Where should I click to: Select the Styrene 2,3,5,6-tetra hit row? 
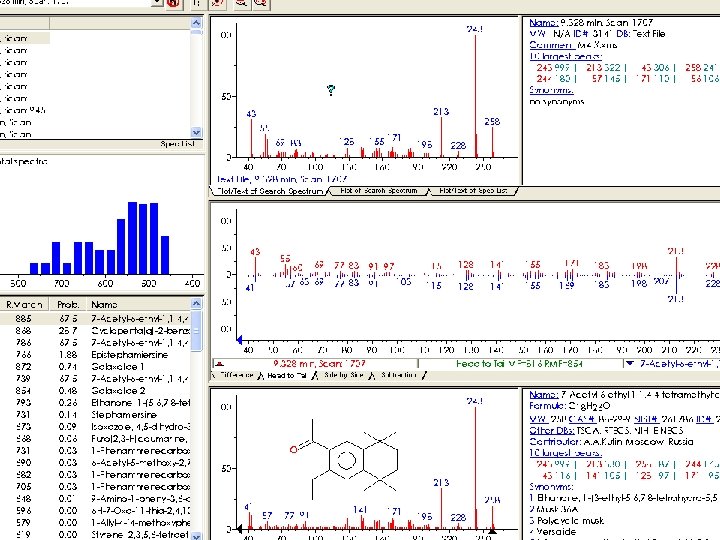point(95,534)
